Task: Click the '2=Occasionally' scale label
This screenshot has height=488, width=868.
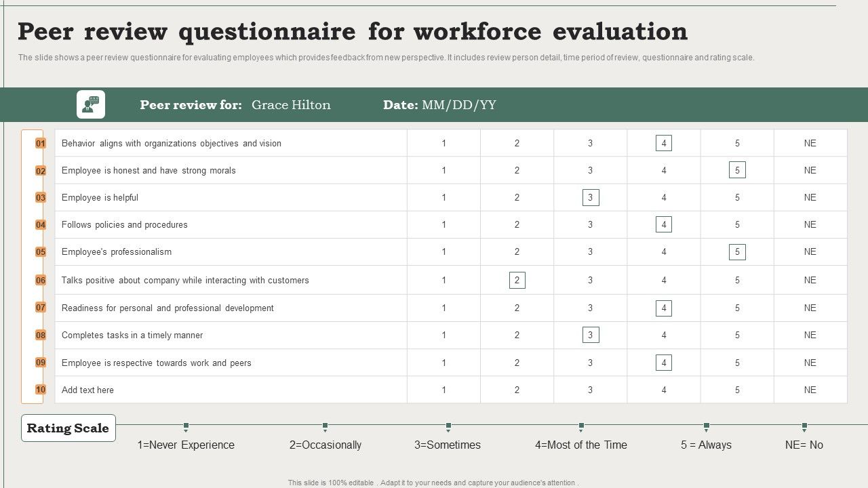Action: (x=325, y=445)
